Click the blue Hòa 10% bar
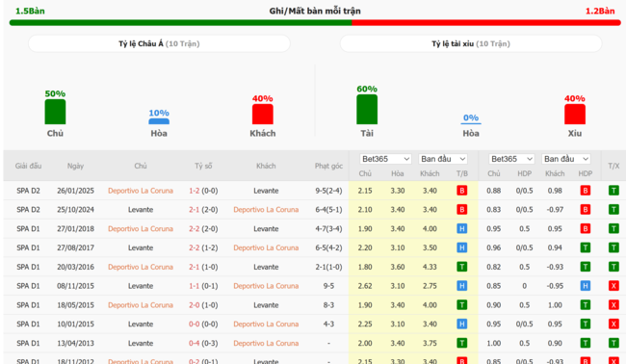Viewport: 626px width, 364px height. (159, 121)
